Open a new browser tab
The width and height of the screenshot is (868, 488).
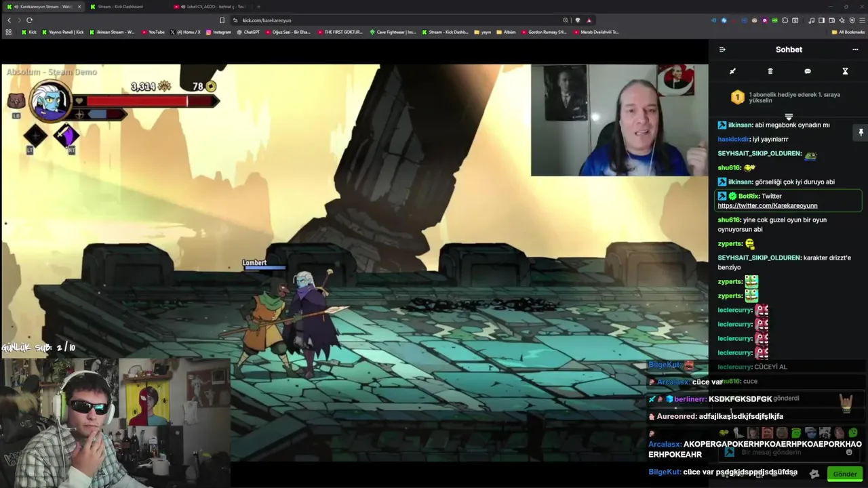point(258,7)
